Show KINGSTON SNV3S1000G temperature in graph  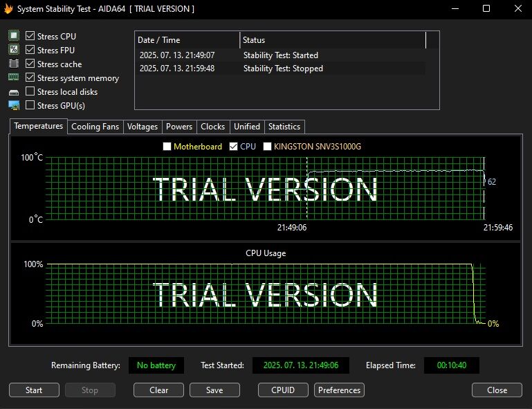pyautogui.click(x=267, y=146)
